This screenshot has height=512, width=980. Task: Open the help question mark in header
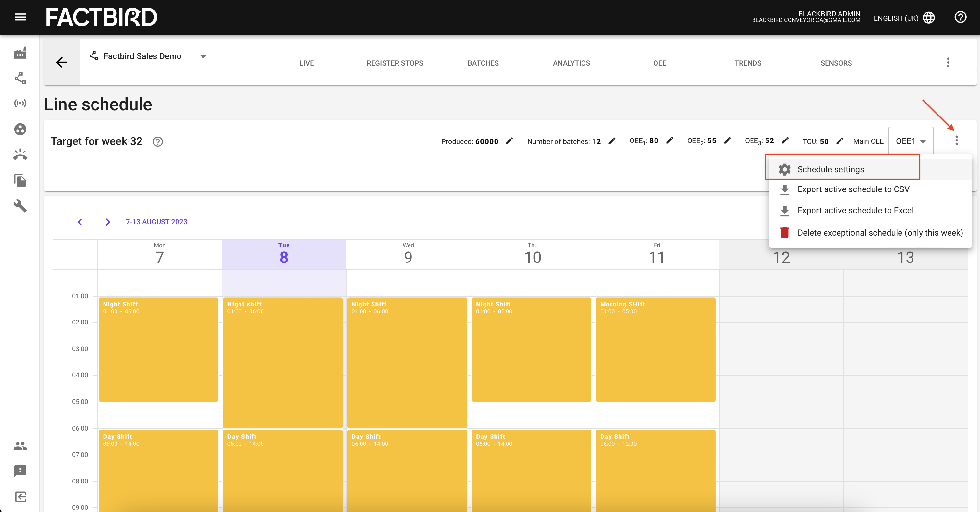point(960,17)
